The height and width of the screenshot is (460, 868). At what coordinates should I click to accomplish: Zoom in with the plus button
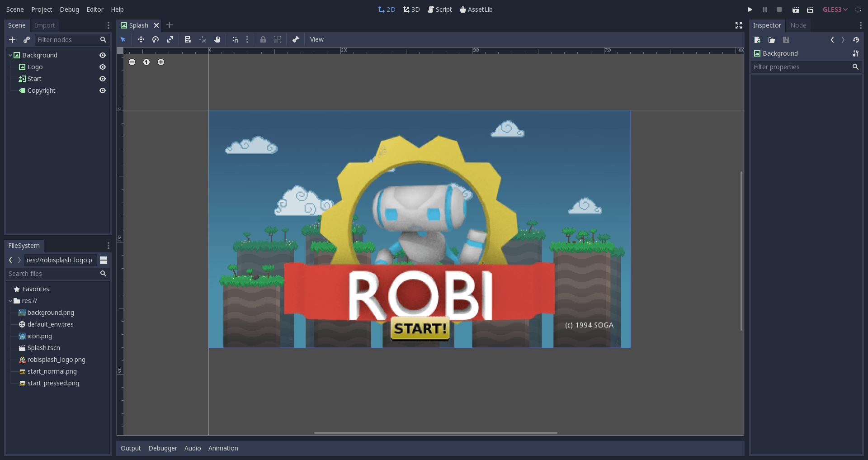click(161, 62)
